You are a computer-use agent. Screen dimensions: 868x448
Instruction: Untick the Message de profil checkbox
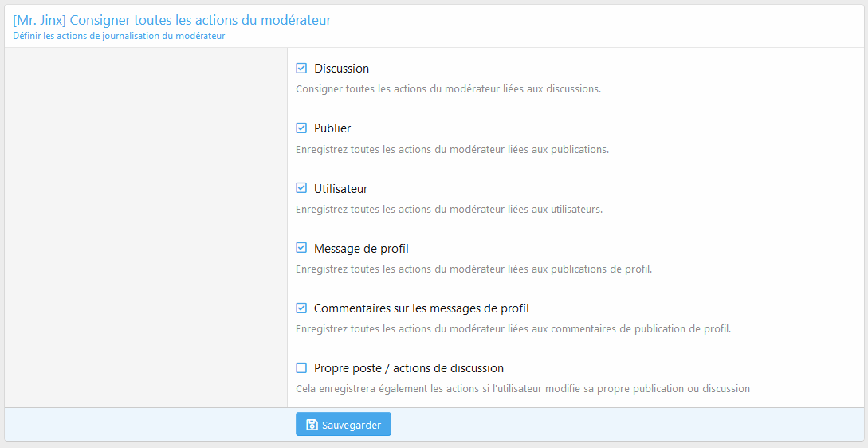(301, 248)
